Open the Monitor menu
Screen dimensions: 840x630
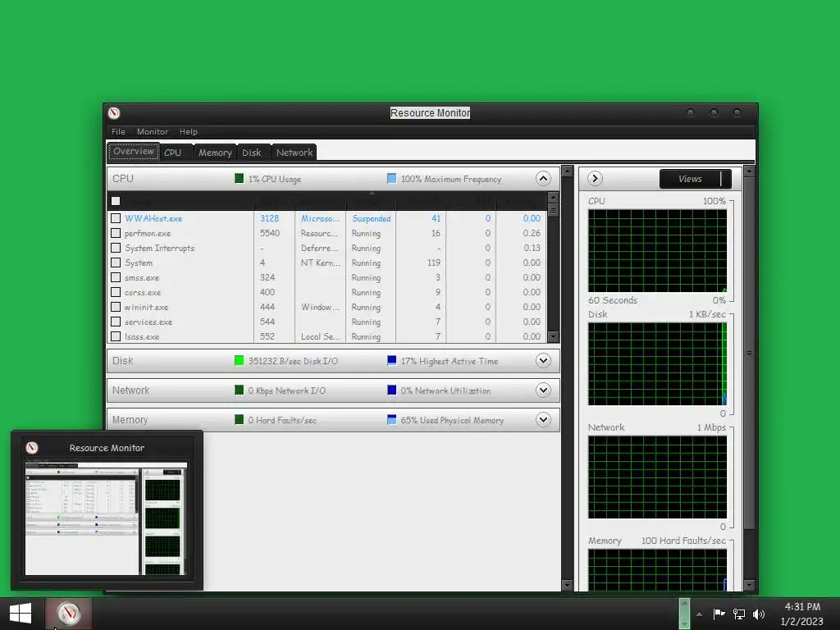pyautogui.click(x=152, y=132)
